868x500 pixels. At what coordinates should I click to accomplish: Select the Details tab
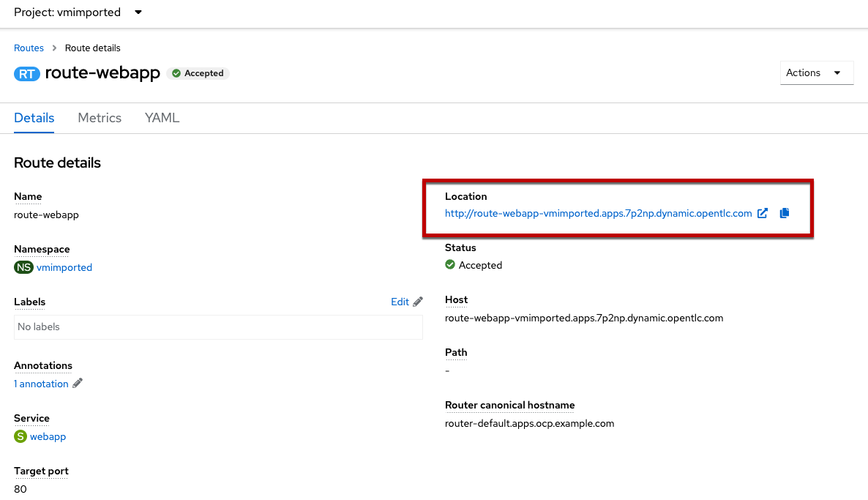[34, 118]
